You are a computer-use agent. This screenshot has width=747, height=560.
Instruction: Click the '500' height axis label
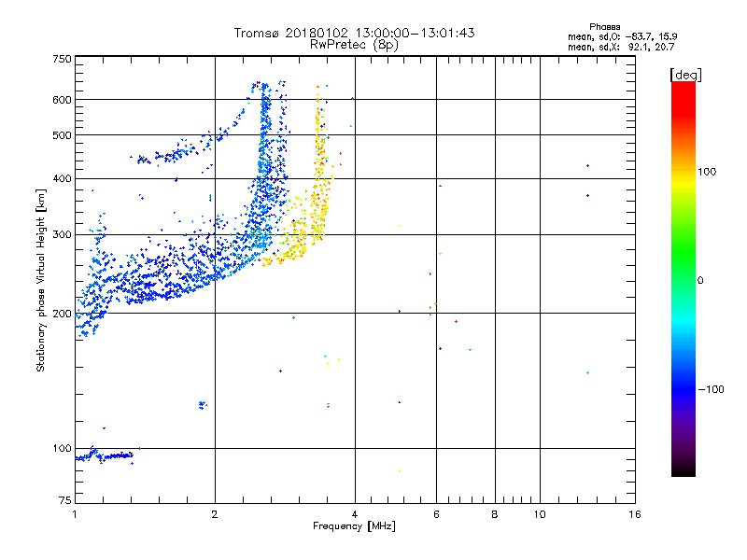pos(62,135)
